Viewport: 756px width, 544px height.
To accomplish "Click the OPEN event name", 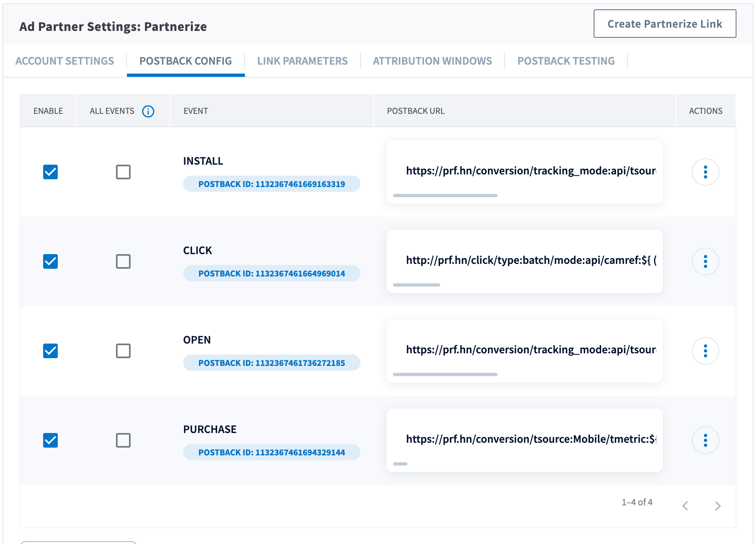I will tap(197, 340).
